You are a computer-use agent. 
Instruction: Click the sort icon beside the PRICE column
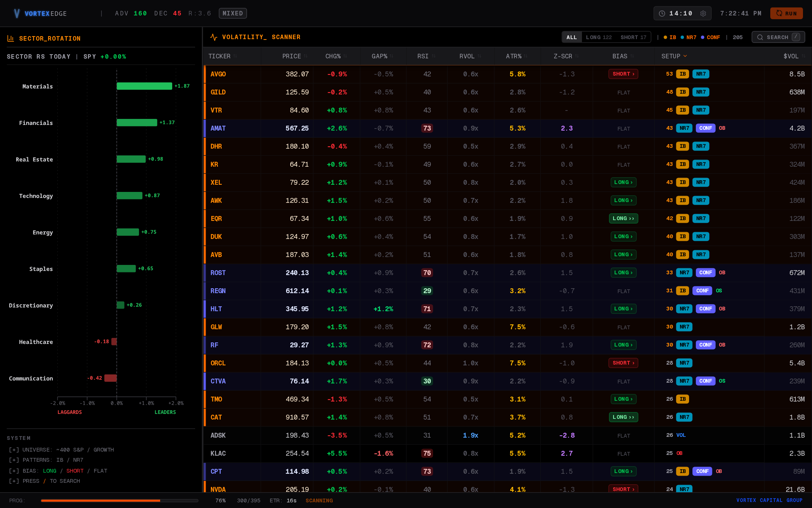(306, 56)
